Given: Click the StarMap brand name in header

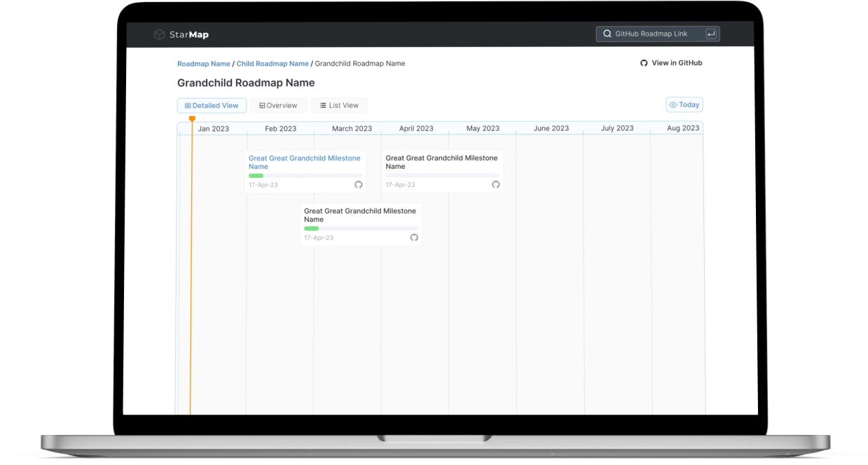Looking at the screenshot, I should tap(189, 34).
